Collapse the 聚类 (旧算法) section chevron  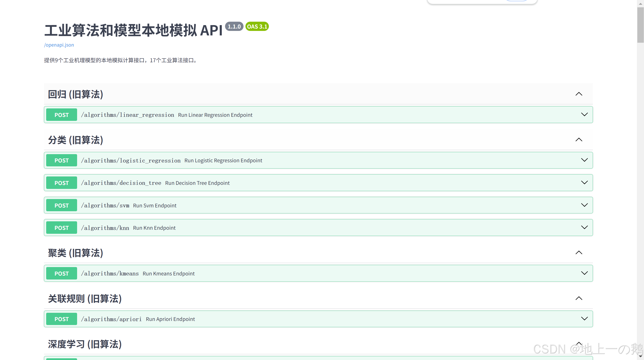pyautogui.click(x=579, y=253)
